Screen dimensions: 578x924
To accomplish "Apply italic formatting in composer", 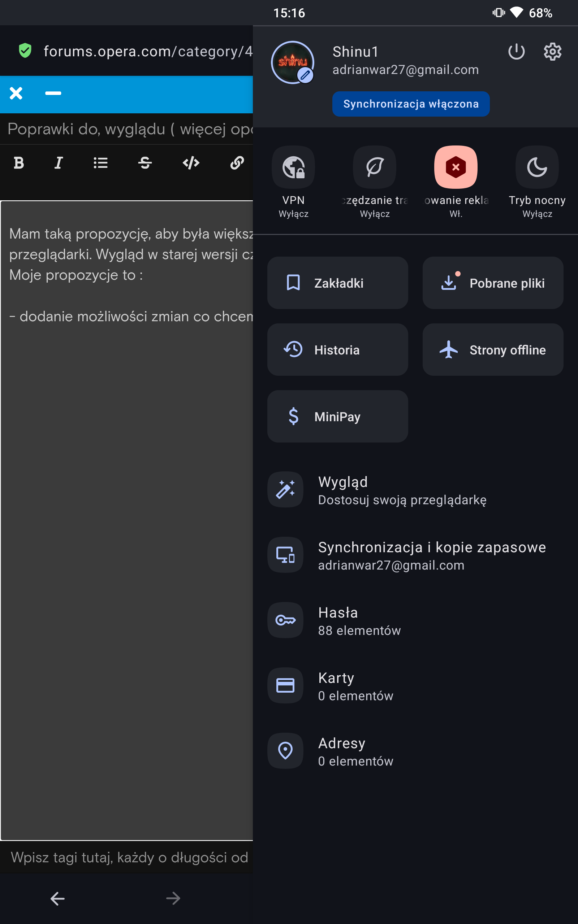I will click(59, 163).
